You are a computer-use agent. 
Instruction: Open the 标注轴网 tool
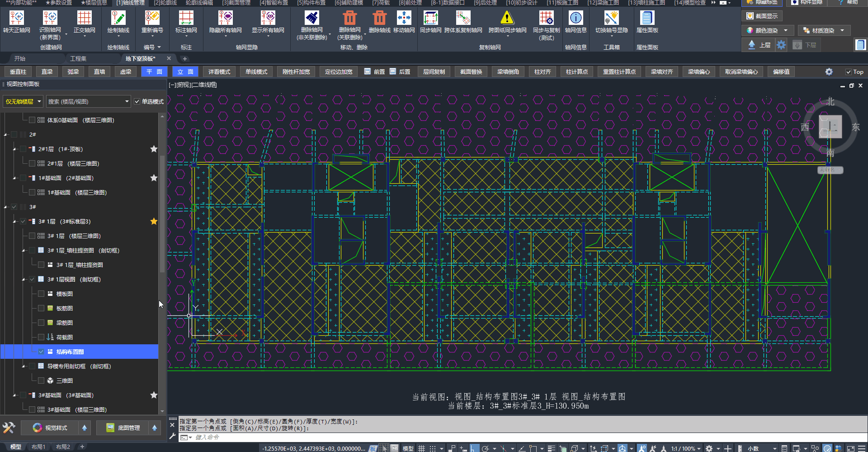(186, 18)
